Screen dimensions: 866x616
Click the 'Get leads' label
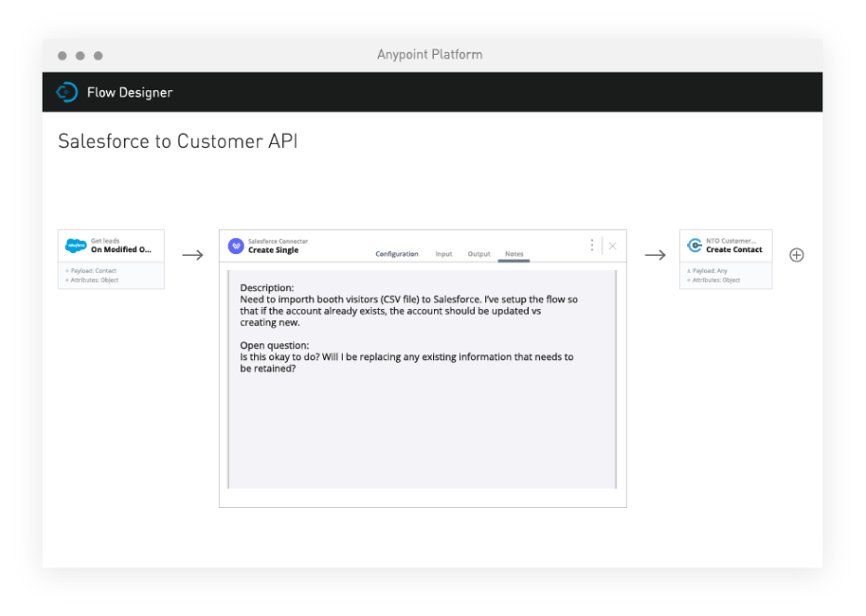coord(105,241)
